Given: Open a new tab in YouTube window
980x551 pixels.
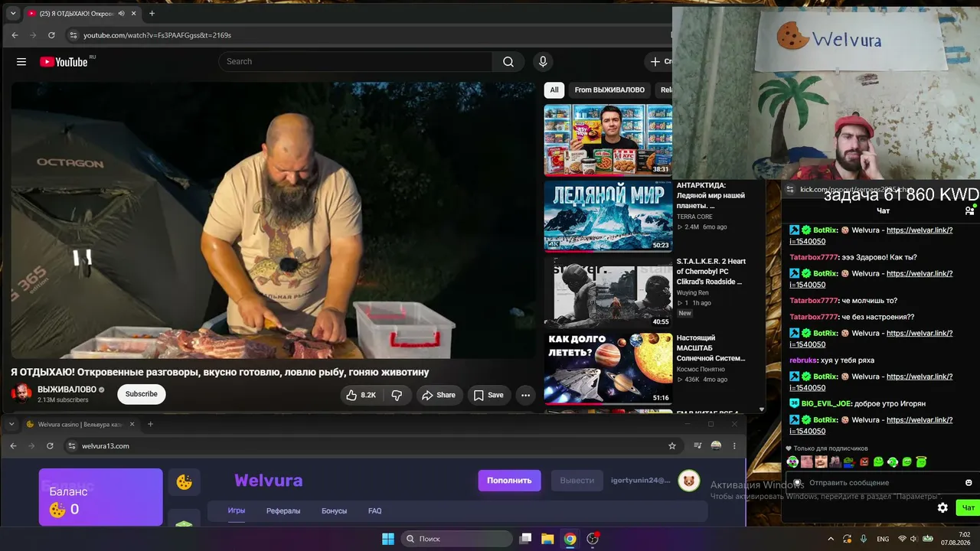Looking at the screenshot, I should [x=152, y=14].
